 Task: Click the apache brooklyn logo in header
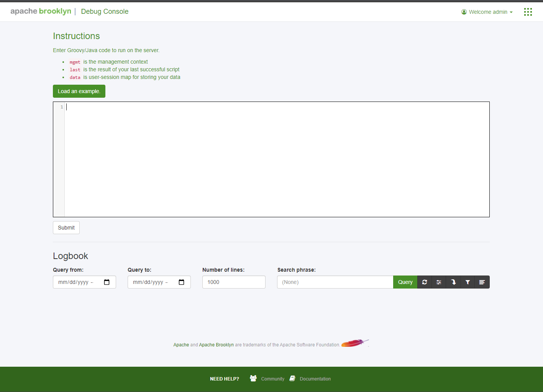point(41,11)
